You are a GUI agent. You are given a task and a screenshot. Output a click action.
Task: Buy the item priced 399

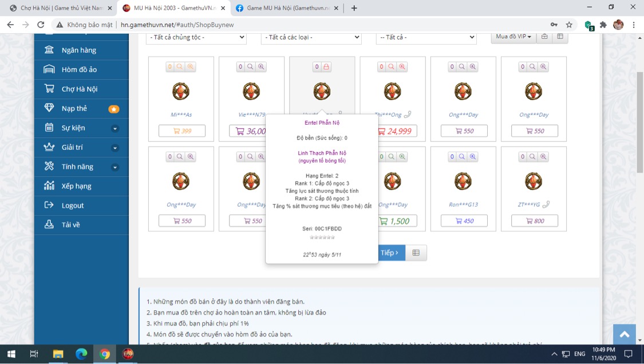tap(182, 131)
